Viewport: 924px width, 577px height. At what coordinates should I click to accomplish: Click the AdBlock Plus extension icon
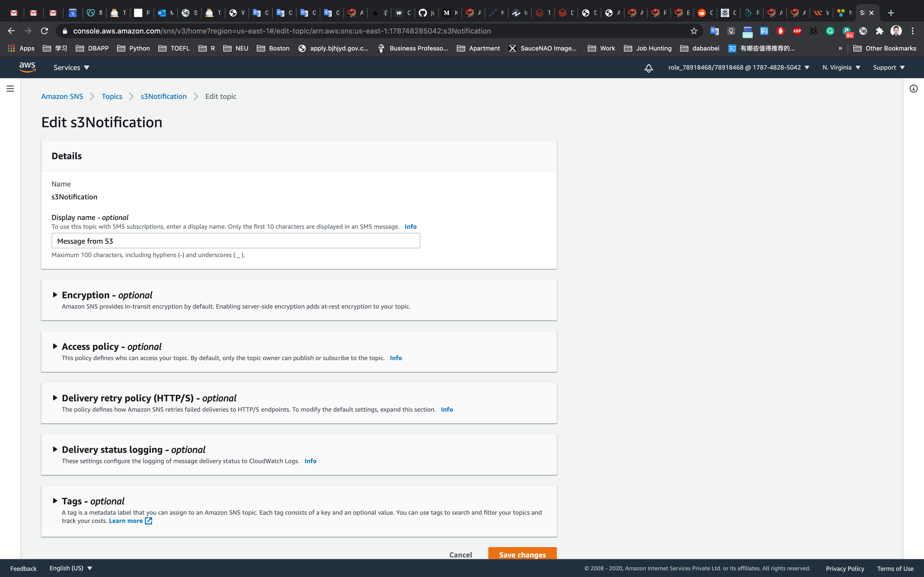[797, 31]
